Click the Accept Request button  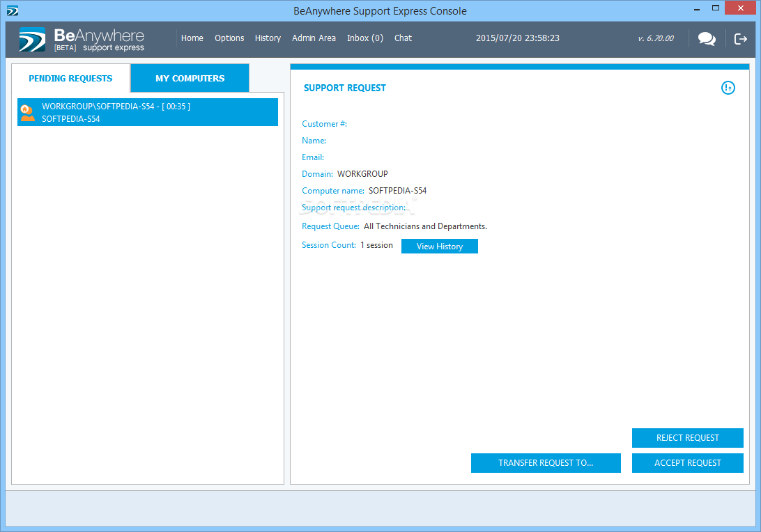[x=687, y=462]
